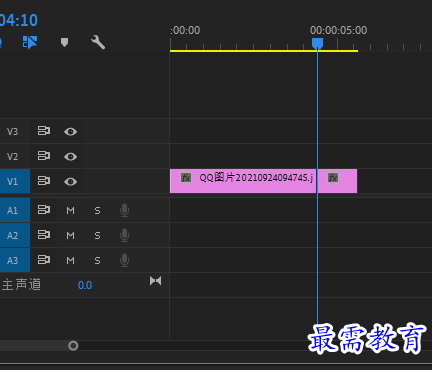Viewport: 432px width, 370px height.
Task: Click the timeline zoom scrollbar handle
Action: (73, 346)
